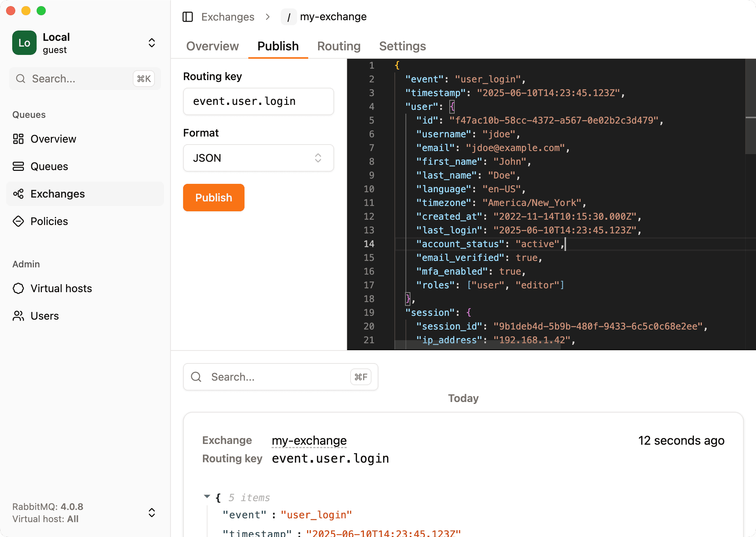Click the Exchanges breadcrumb label
This screenshot has height=537, width=756.
[x=228, y=17]
